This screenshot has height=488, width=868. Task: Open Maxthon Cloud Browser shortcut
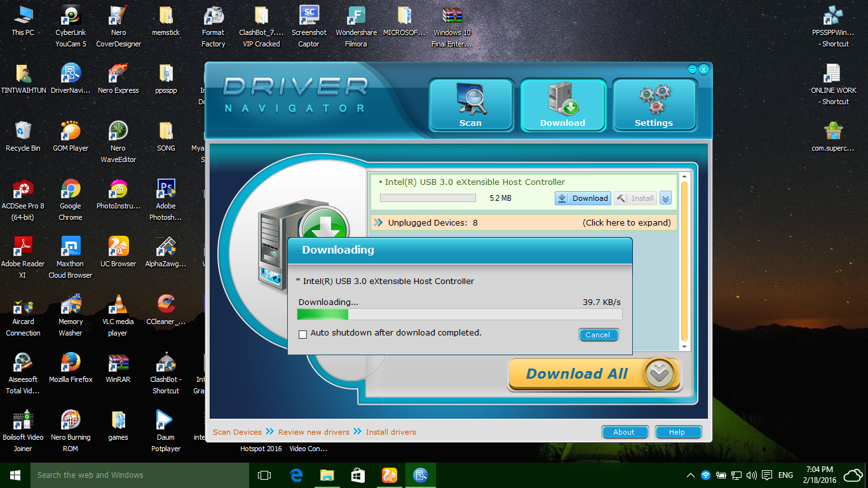coord(71,257)
